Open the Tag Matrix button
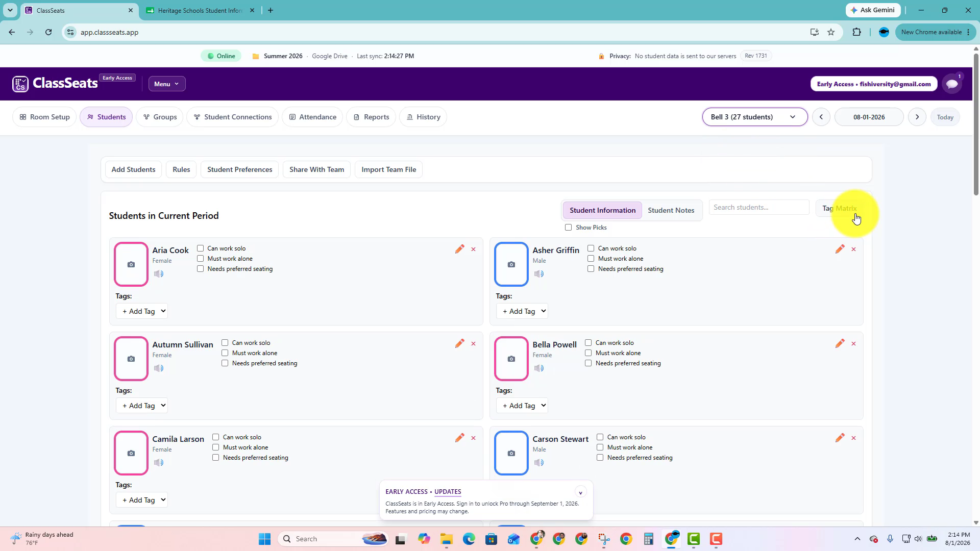This screenshot has height=551, width=980. click(x=840, y=208)
